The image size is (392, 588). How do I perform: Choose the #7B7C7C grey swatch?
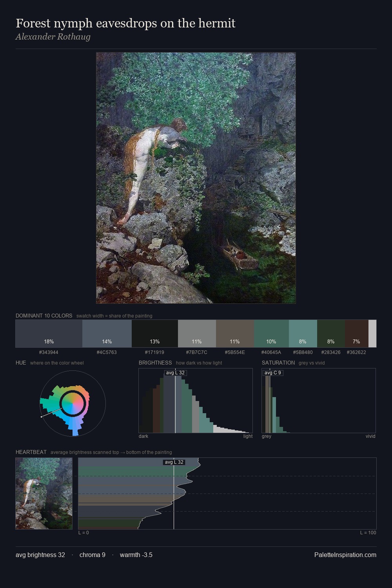tap(197, 334)
